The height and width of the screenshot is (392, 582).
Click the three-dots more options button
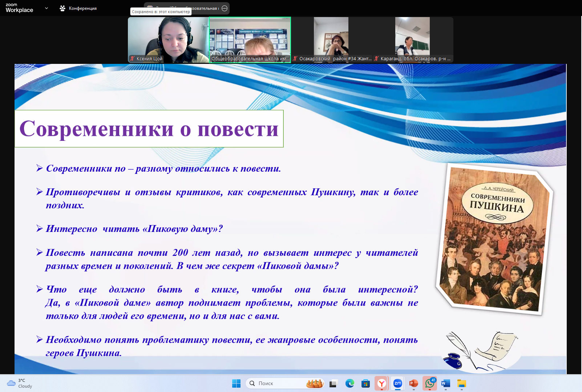[x=225, y=8]
